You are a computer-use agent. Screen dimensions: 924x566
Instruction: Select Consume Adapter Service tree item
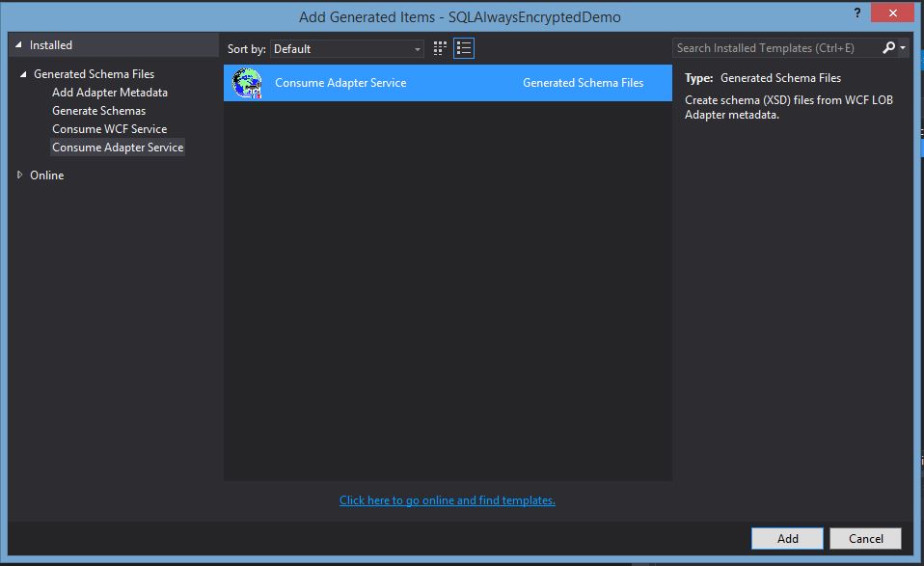[x=118, y=148]
